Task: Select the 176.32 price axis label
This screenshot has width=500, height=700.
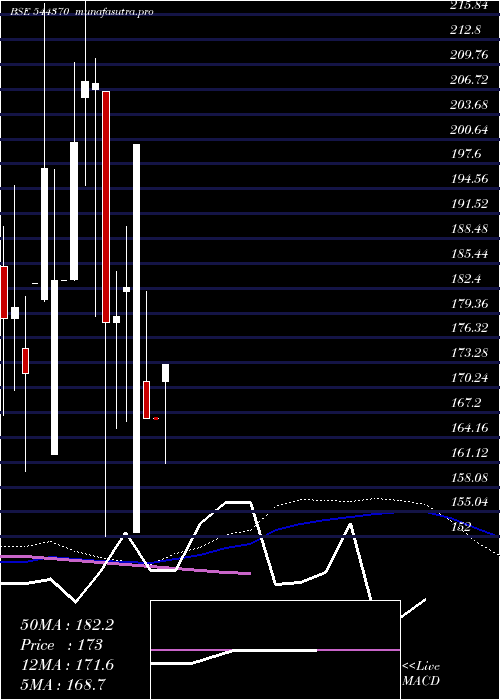Action: 471,328
